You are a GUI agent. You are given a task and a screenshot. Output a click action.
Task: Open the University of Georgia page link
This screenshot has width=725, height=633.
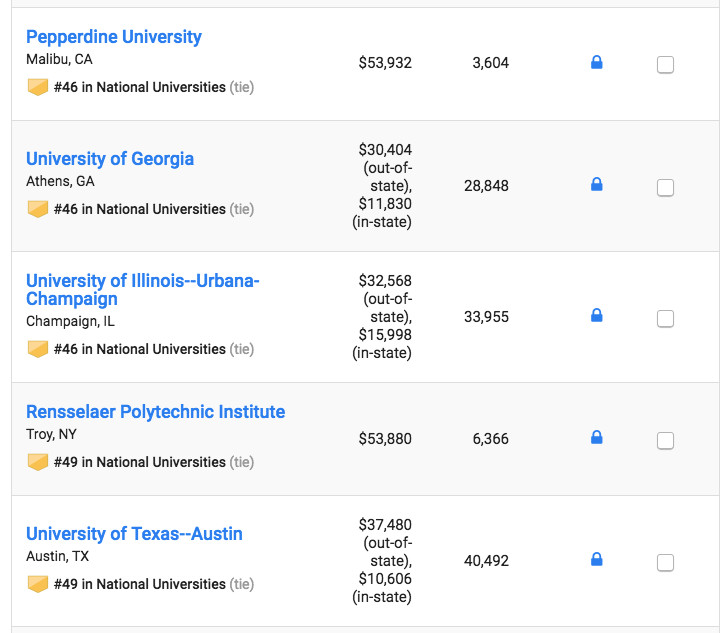pos(110,159)
